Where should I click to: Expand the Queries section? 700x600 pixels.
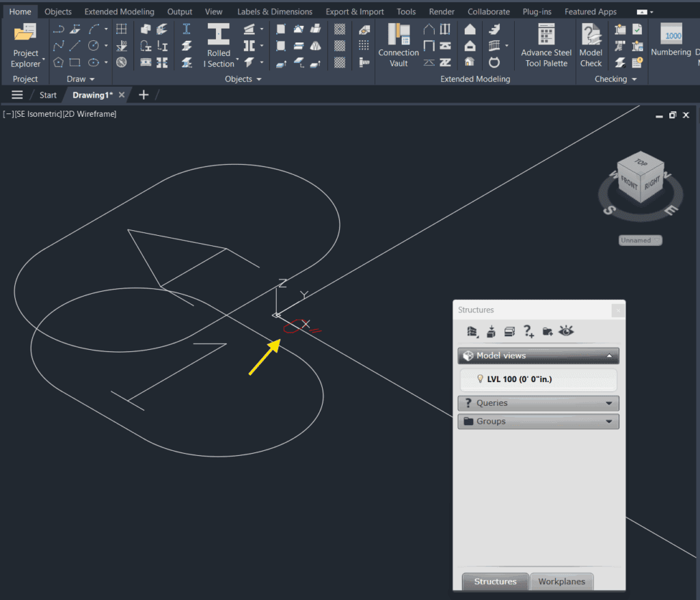point(538,403)
